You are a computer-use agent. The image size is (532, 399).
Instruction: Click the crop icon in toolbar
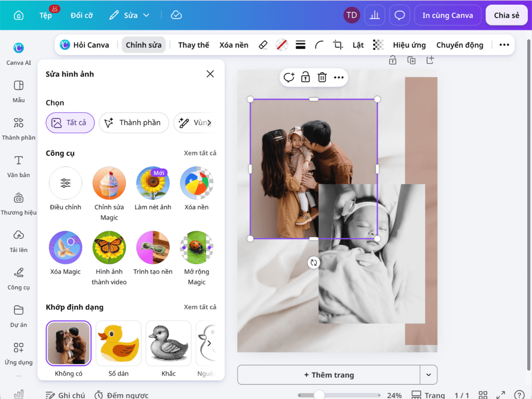coord(338,45)
